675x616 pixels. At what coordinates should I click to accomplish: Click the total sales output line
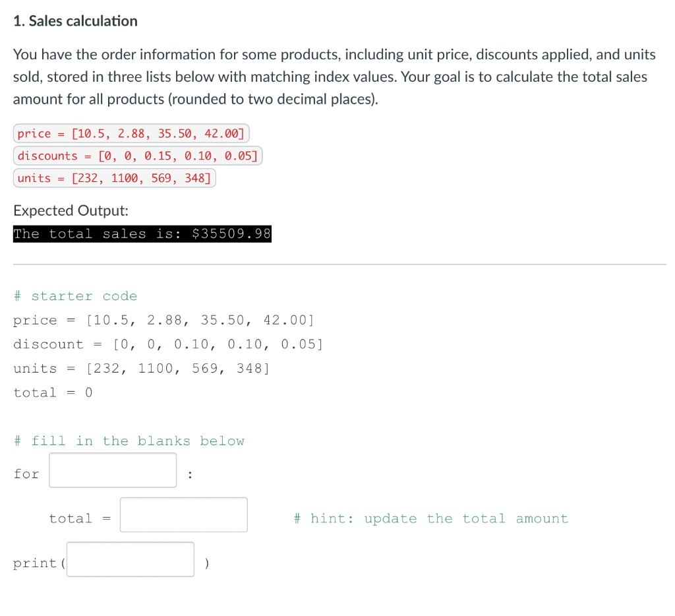click(142, 233)
